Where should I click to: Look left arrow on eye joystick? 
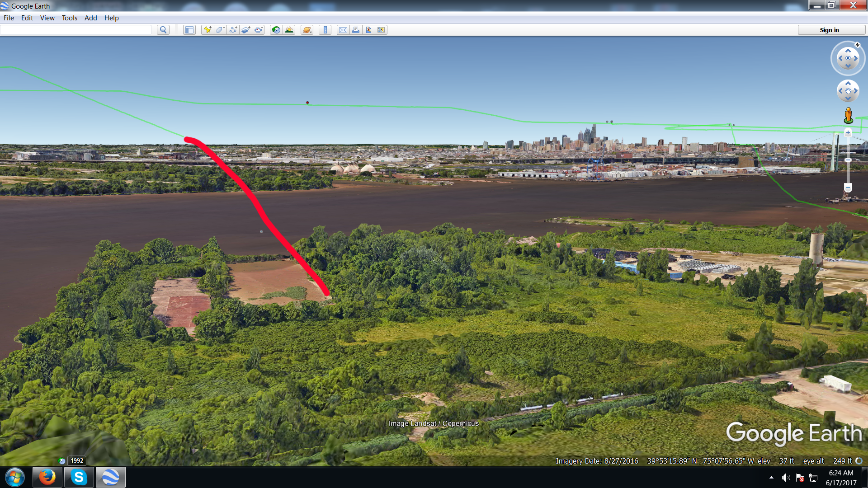[840, 58]
